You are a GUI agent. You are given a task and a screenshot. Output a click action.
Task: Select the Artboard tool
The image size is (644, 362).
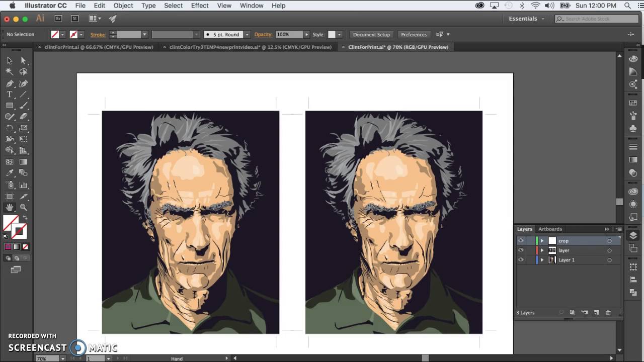(x=10, y=196)
